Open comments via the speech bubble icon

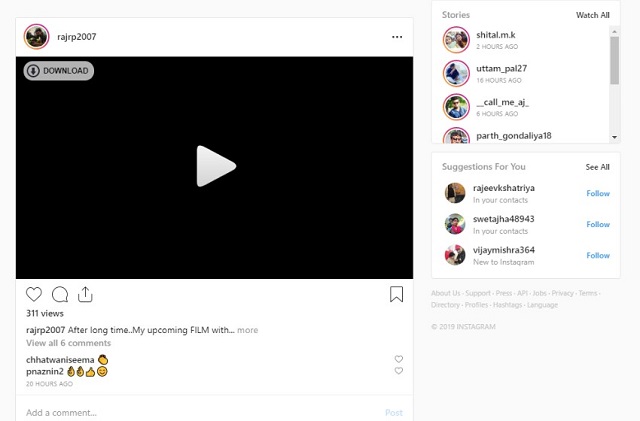tap(60, 294)
